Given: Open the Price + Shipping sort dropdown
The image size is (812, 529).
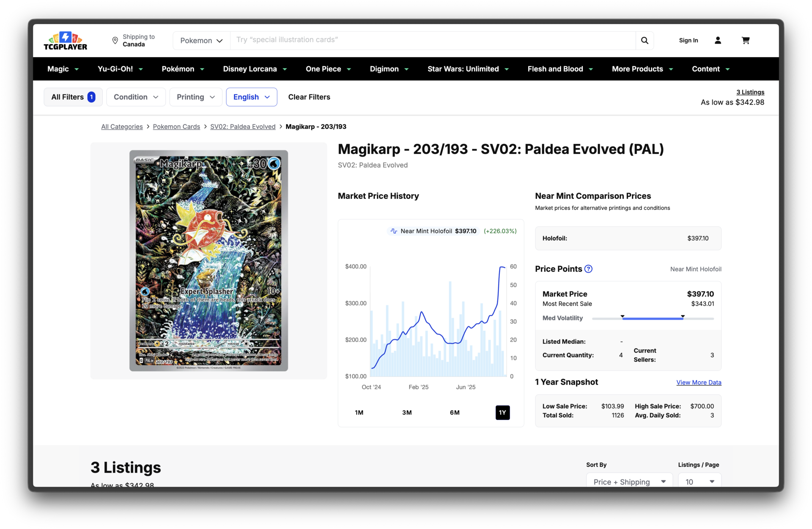Looking at the screenshot, I should [x=629, y=482].
